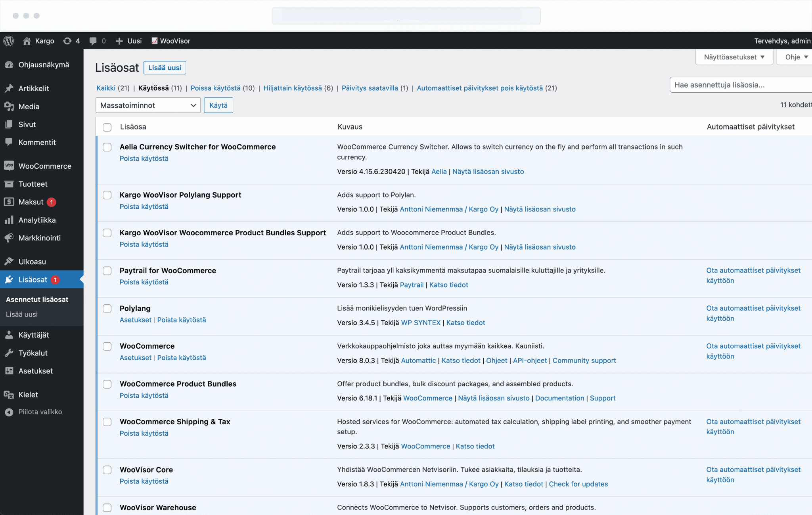Screen dimensions: 812x515
Task: Click the Tuotteet archive icon
Action: coord(9,184)
